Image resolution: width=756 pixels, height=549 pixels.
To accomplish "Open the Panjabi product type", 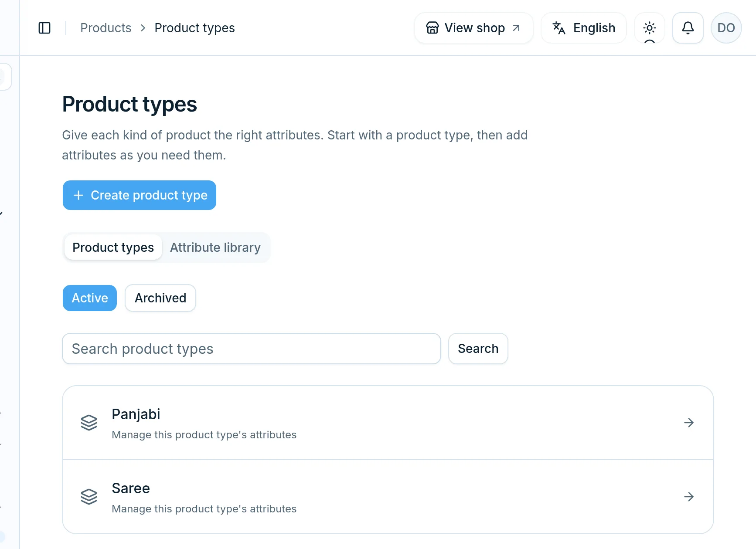I will tap(388, 423).
